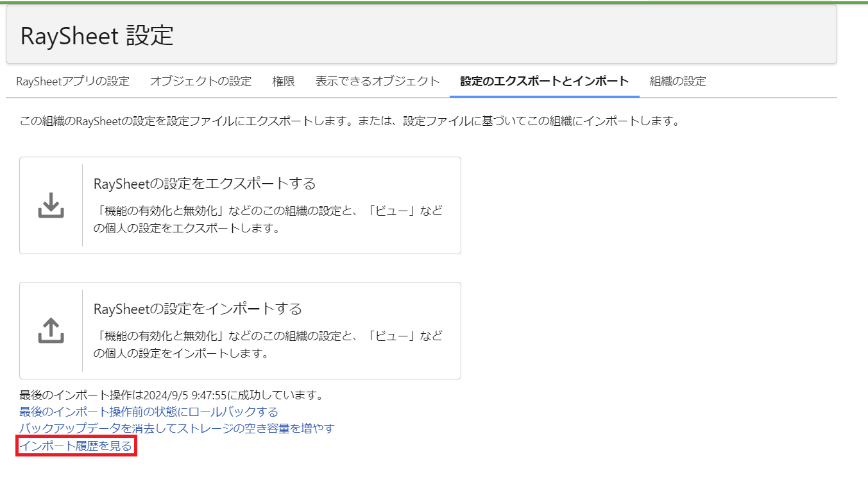Click 最後のインポート操作前の状態にロールバックする link
The image size is (868, 486).
point(149,412)
